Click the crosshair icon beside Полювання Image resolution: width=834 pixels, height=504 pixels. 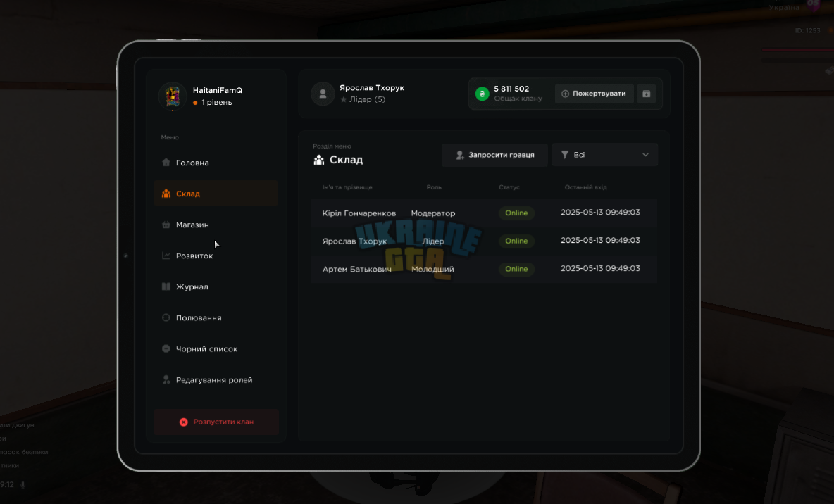(166, 317)
